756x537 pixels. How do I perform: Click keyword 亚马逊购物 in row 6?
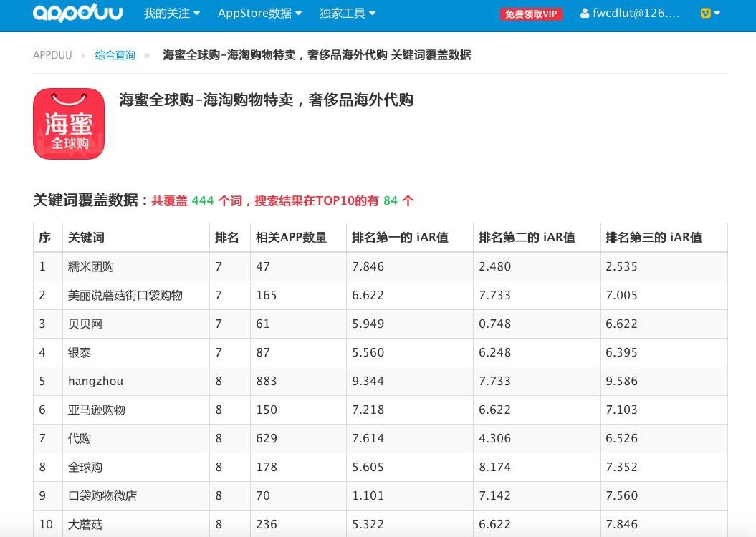coord(97,410)
